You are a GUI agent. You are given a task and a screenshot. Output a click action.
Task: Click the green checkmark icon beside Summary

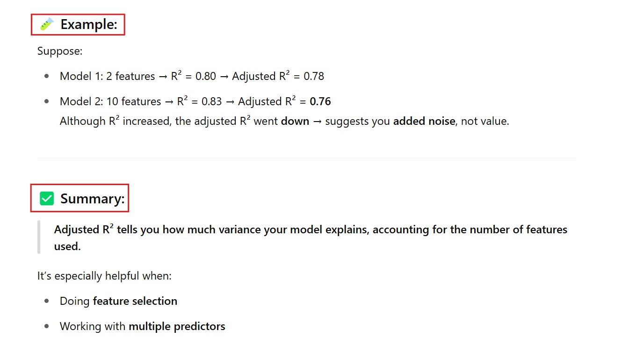click(x=47, y=199)
